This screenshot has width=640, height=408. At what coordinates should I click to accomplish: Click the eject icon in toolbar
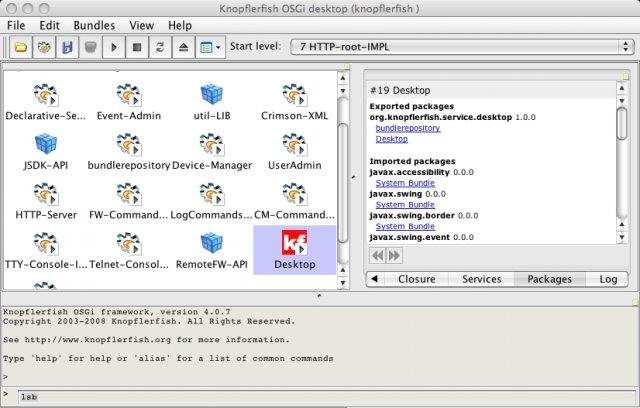coord(184,47)
